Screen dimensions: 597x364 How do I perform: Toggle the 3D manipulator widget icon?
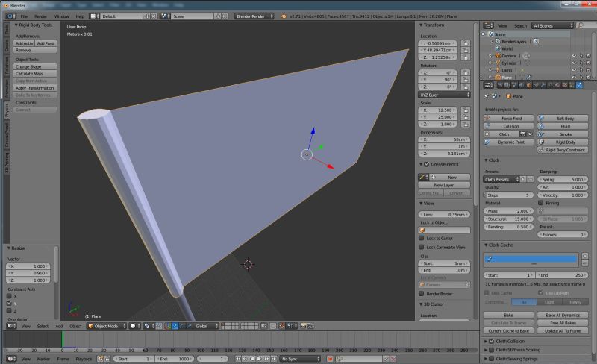pyautogui.click(x=168, y=326)
